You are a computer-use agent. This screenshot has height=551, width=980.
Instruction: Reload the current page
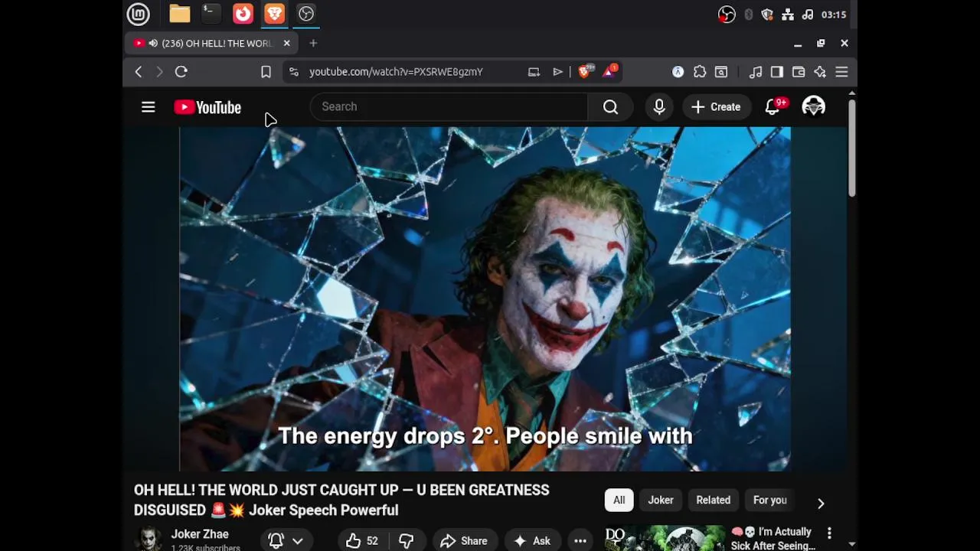coord(181,72)
